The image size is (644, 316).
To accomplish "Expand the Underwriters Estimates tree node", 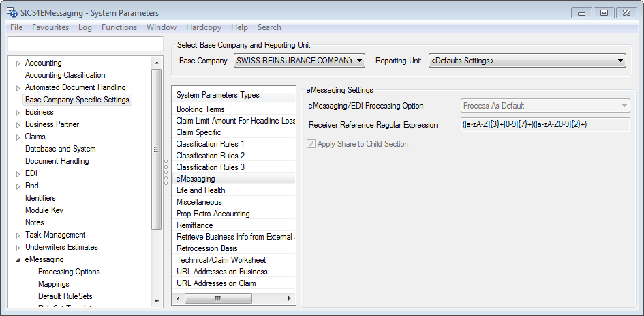I will click(18, 248).
